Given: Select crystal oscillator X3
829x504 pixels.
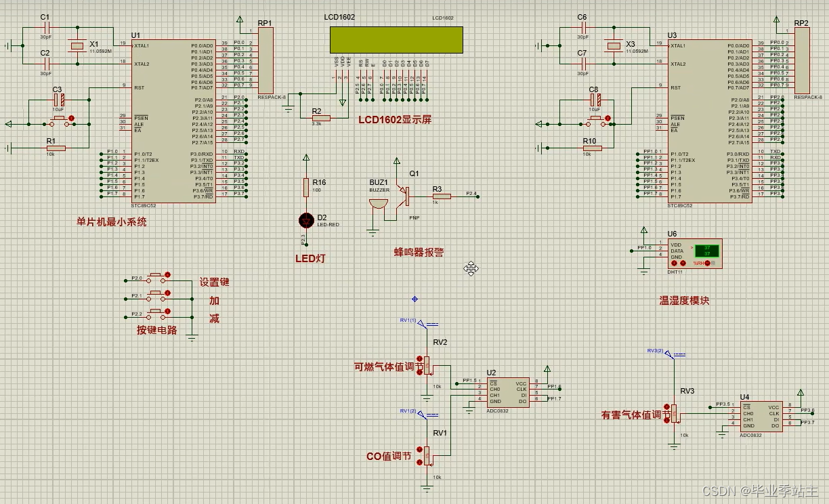Looking at the screenshot, I should click(613, 45).
